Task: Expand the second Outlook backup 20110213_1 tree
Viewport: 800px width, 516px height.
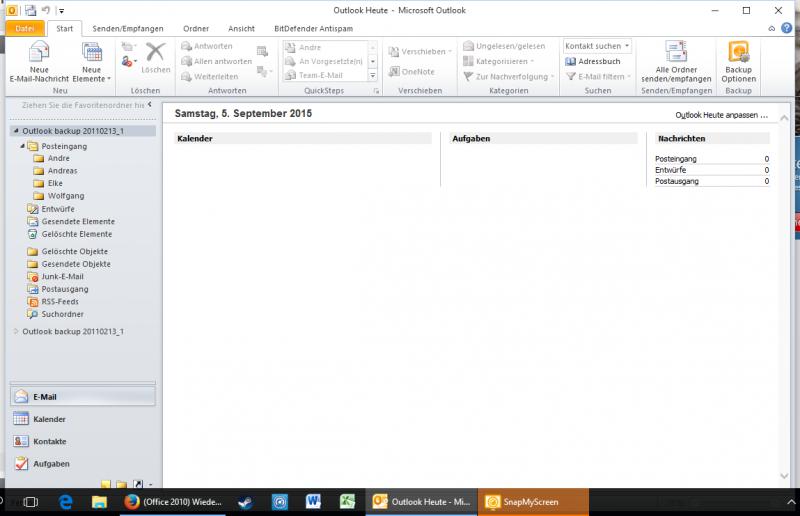Action: coord(16,331)
